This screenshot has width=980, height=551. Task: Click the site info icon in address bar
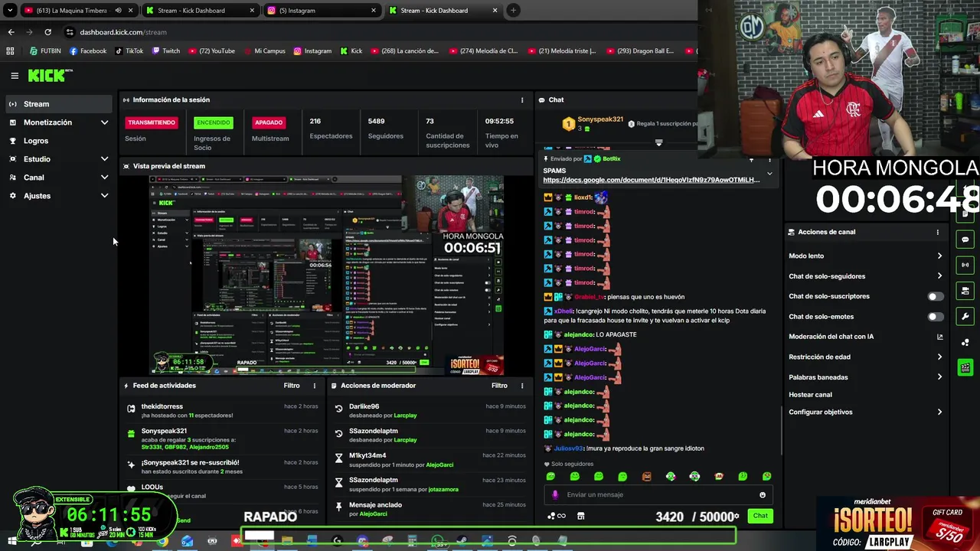pyautogui.click(x=70, y=32)
